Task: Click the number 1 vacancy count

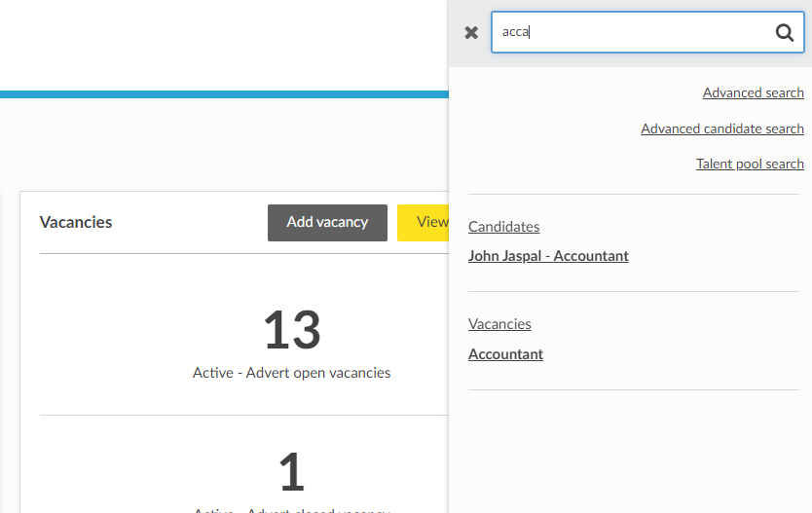Action: [x=291, y=473]
